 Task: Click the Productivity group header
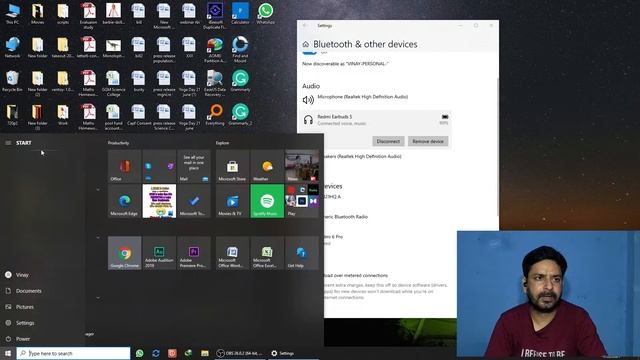pyautogui.click(x=118, y=143)
